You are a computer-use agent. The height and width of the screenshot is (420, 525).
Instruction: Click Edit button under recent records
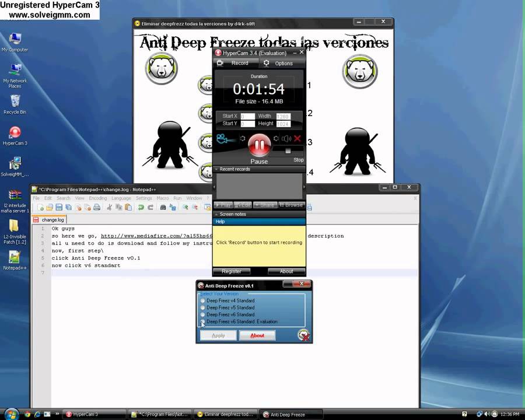click(x=243, y=205)
